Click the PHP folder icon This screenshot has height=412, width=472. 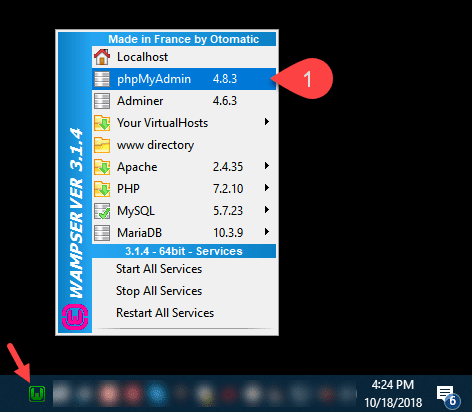pyautogui.click(x=102, y=189)
